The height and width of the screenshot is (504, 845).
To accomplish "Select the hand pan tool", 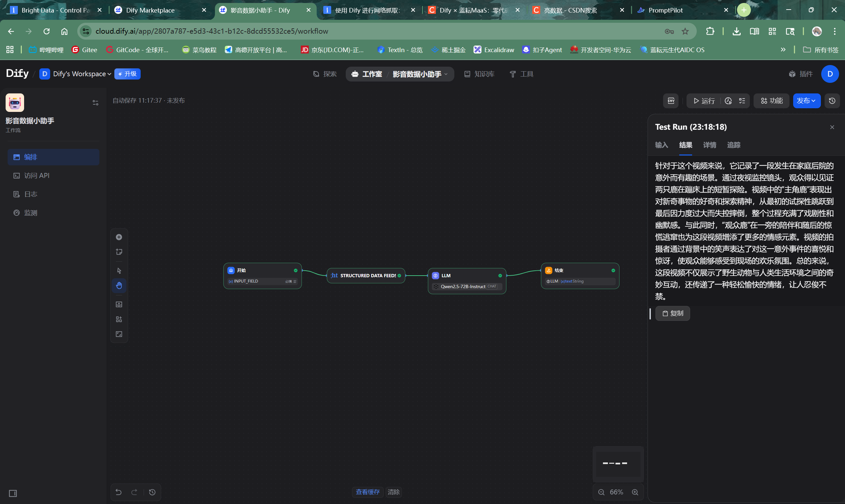I will click(119, 286).
